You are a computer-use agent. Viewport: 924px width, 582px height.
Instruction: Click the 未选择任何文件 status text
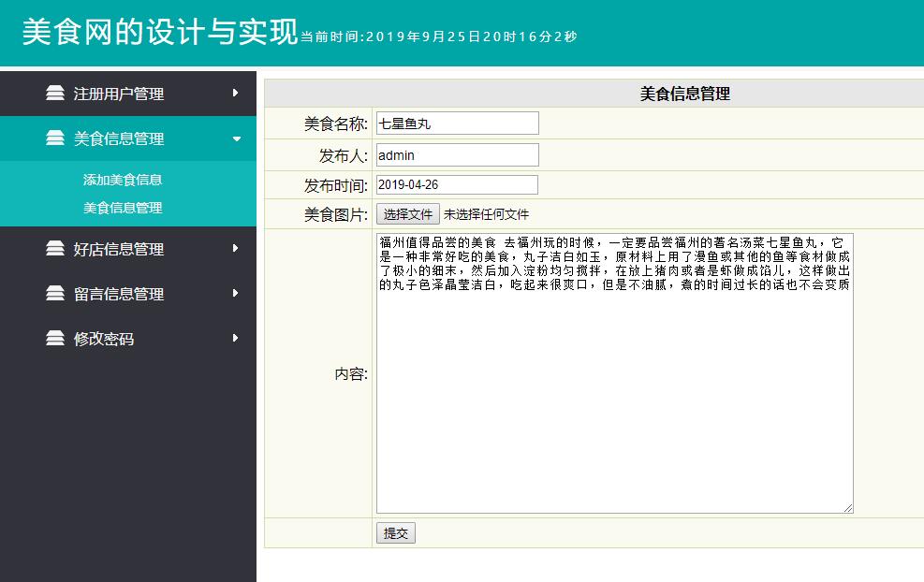coord(486,214)
